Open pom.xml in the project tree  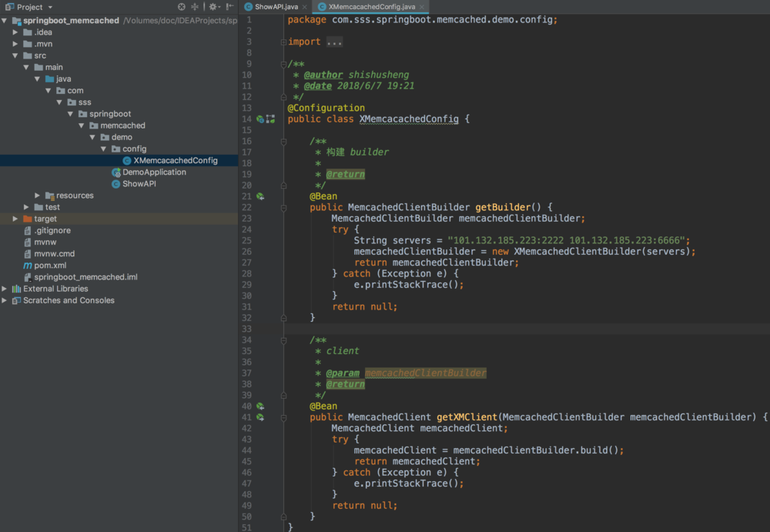coord(49,266)
